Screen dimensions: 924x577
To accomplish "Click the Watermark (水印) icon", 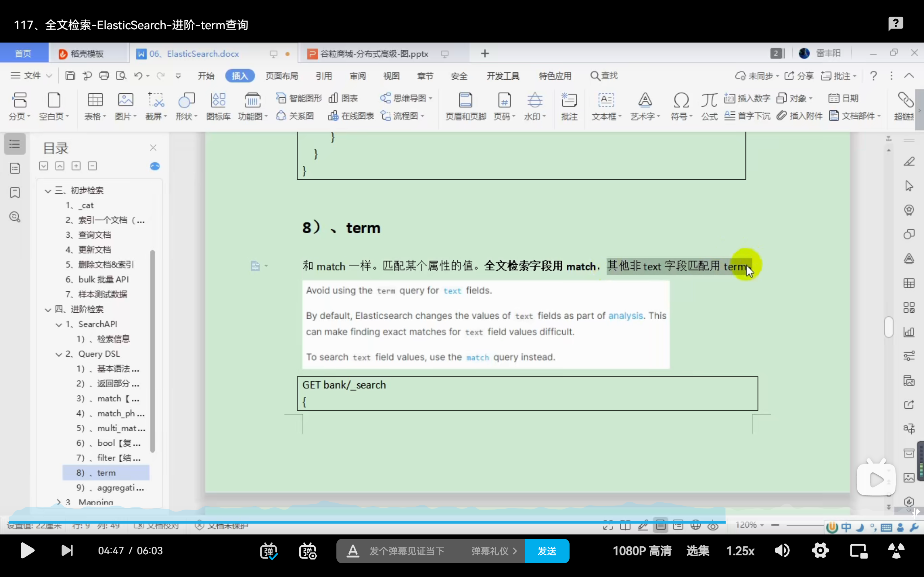I will tap(535, 101).
